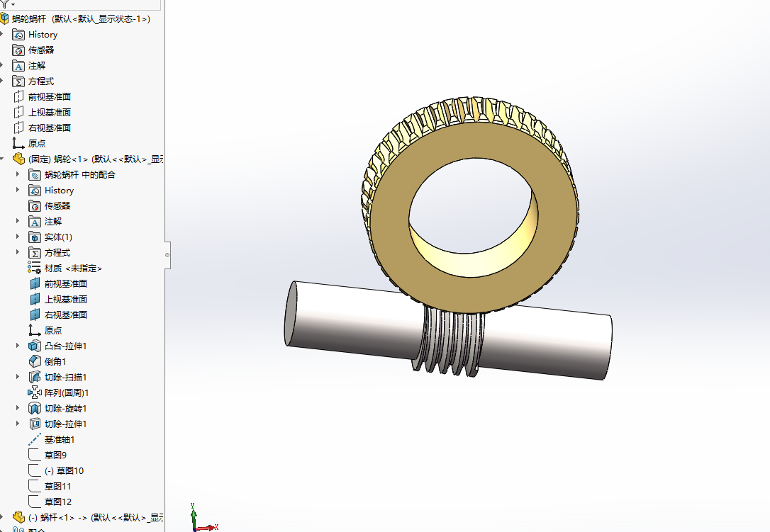The image size is (770, 532).
Task: Click the filter funnel icon above the tree
Action: (x=5, y=4)
